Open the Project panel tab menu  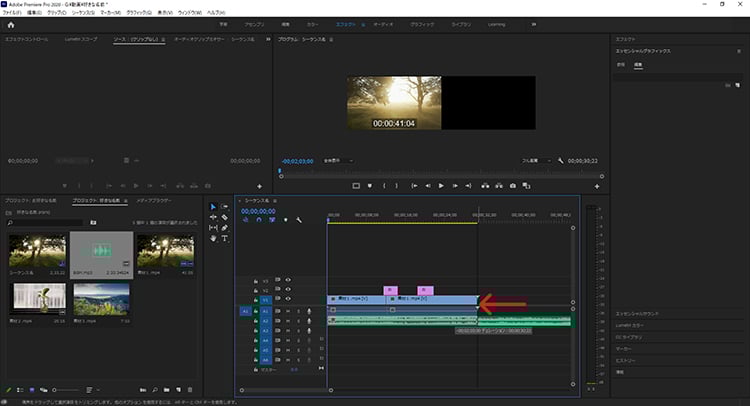click(125, 201)
